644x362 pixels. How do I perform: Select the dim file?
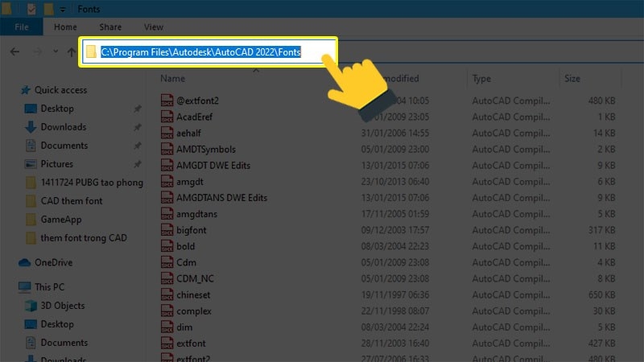[x=184, y=327]
